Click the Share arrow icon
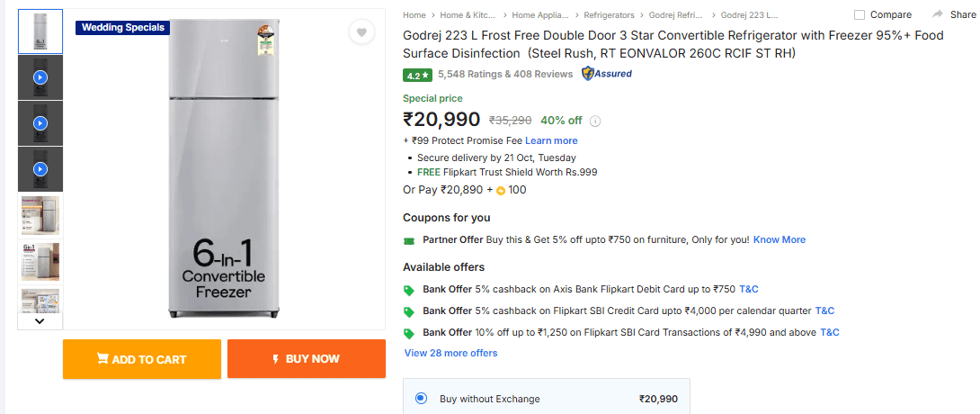Viewport: 980px width, 414px height. point(938,14)
